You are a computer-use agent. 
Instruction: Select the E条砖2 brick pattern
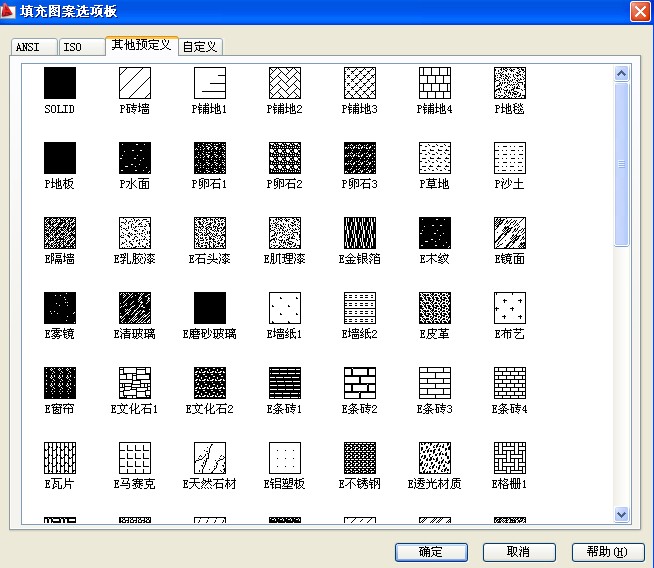click(360, 383)
